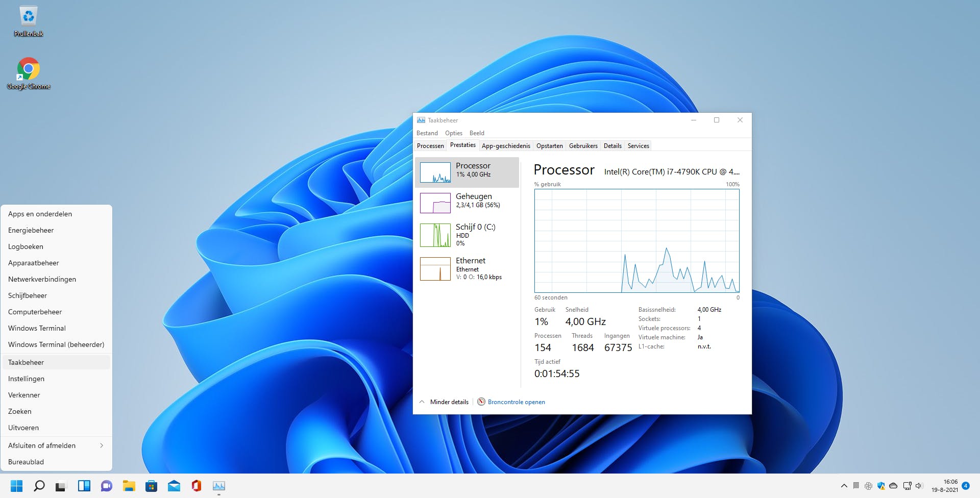This screenshot has height=498, width=980.
Task: Click the Task Manager taskbar icon
Action: 219,486
